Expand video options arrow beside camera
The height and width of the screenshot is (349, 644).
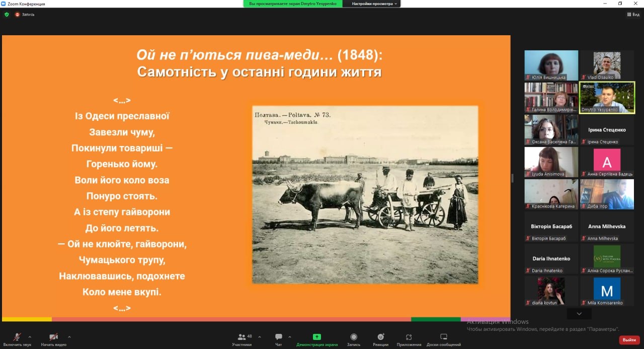69,336
